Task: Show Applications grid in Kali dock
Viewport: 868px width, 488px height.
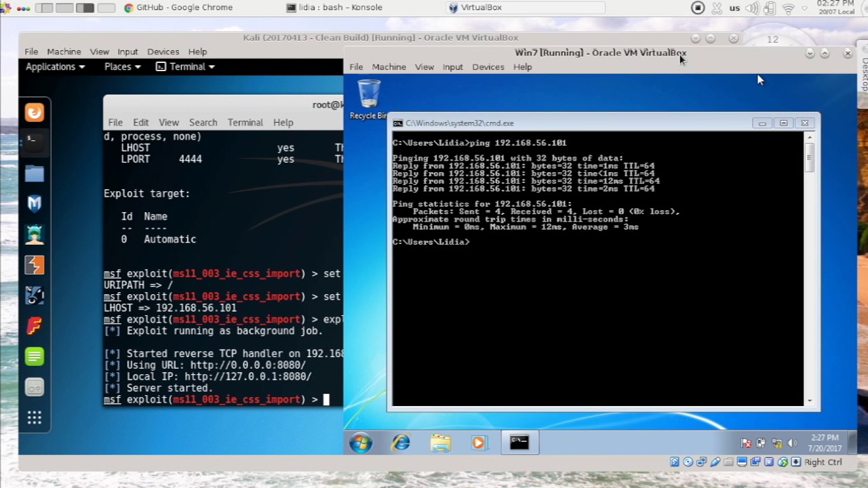Action: 35,418
